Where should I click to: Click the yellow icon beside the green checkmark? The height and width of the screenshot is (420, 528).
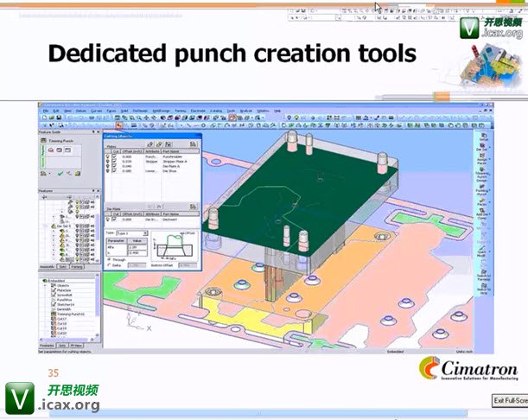tap(78, 174)
